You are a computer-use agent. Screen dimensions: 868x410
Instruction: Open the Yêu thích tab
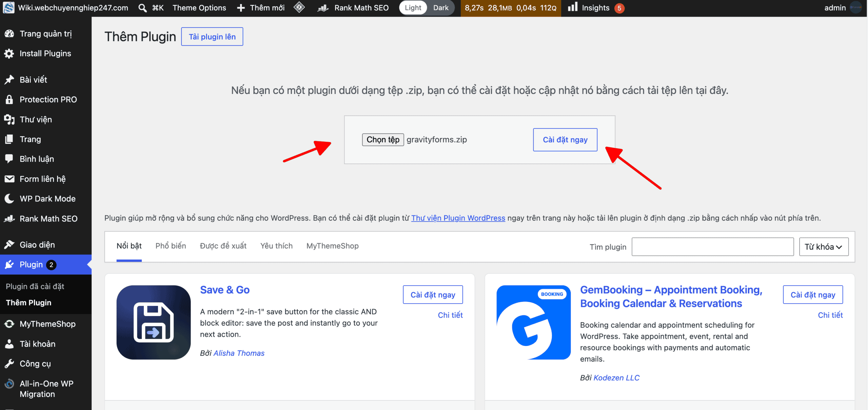pos(276,246)
